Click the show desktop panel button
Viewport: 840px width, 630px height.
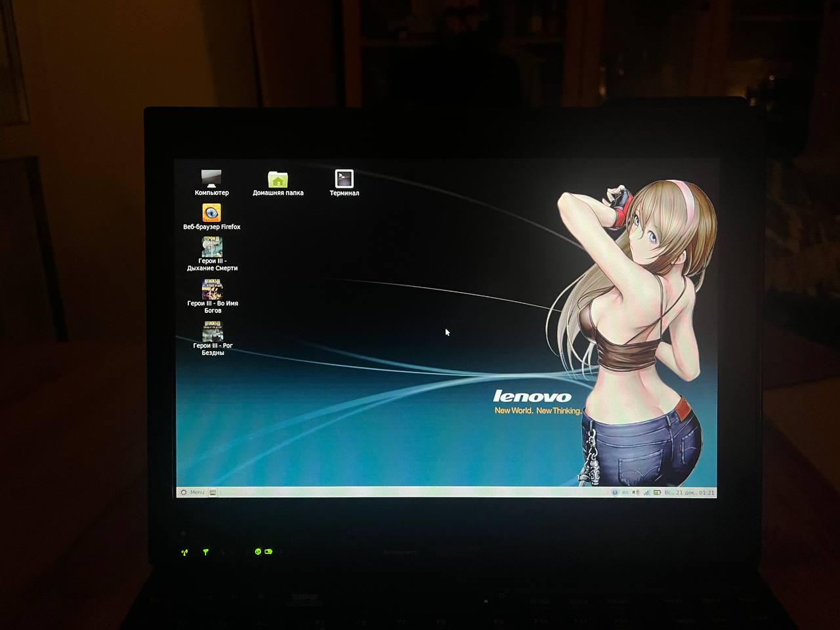[x=213, y=493]
